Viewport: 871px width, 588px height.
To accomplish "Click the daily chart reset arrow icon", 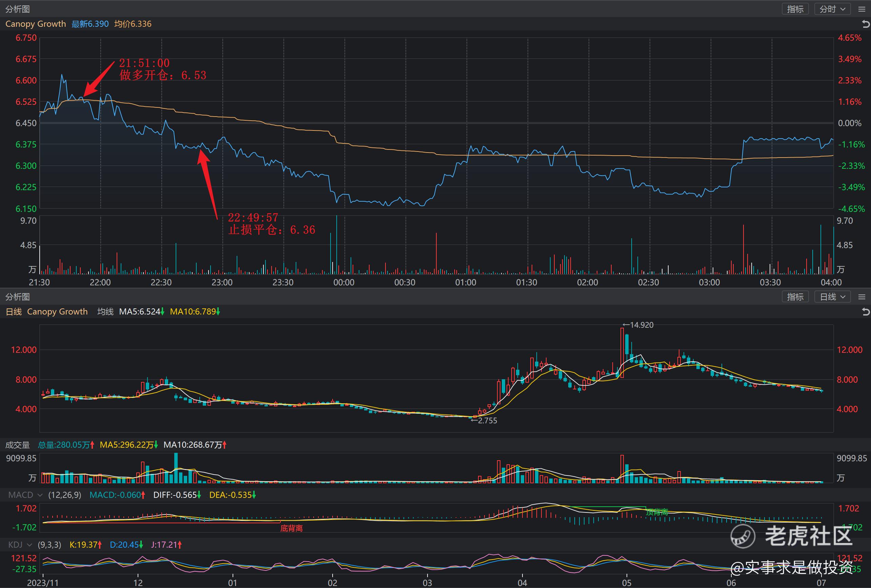I will (865, 311).
